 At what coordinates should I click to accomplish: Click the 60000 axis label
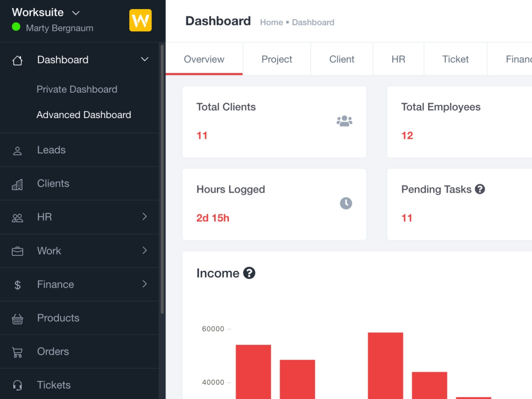coord(213,329)
